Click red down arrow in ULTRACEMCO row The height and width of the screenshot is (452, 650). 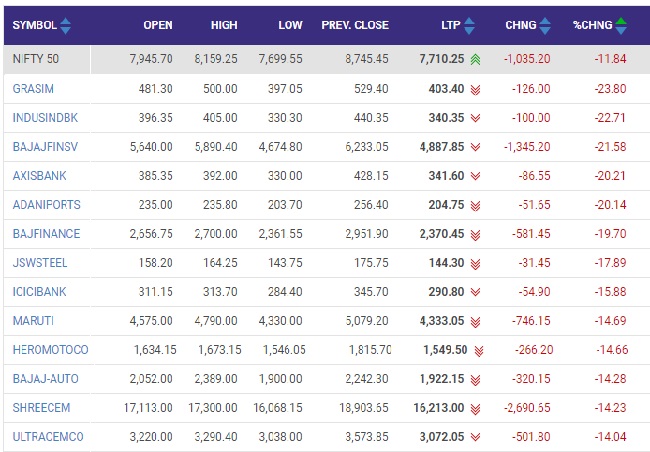click(x=475, y=437)
